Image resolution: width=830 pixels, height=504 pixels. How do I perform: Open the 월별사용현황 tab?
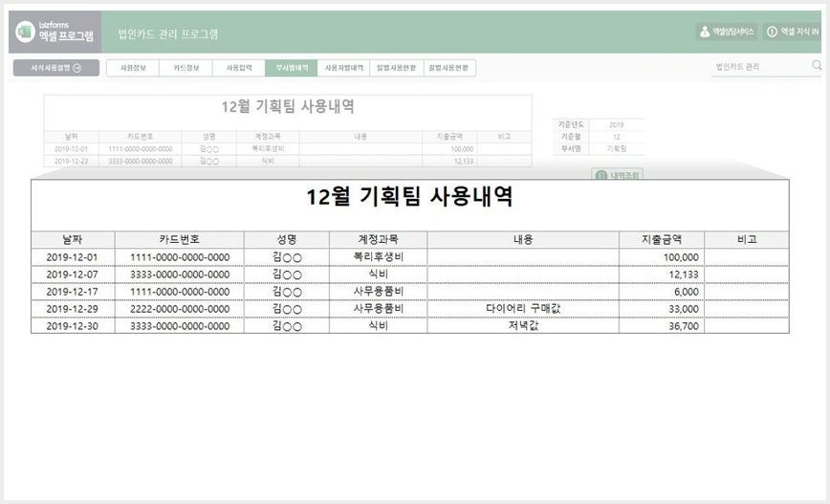tap(449, 68)
